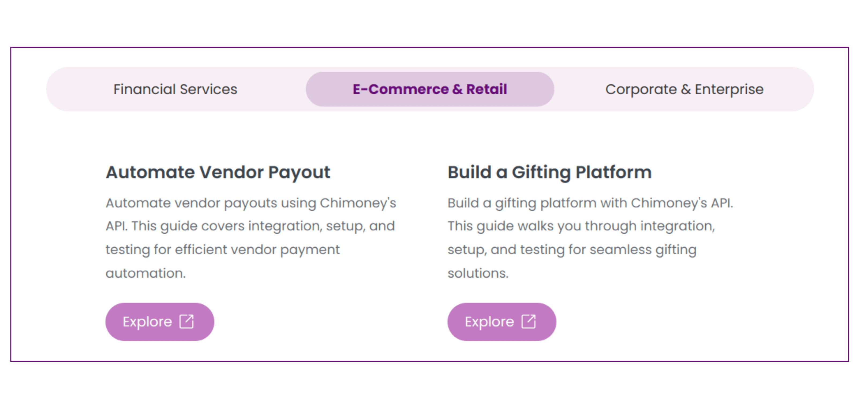Image resolution: width=868 pixels, height=402 pixels.
Task: Switch to the Financial Services tab
Action: pos(175,89)
